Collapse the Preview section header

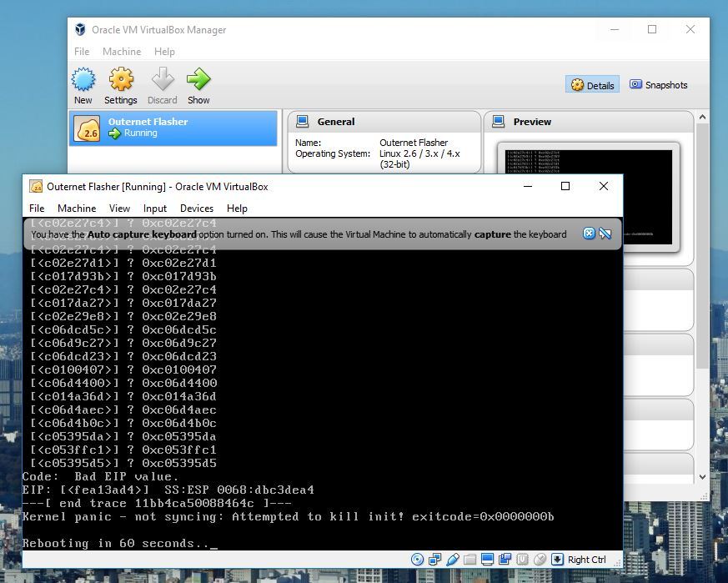point(532,122)
